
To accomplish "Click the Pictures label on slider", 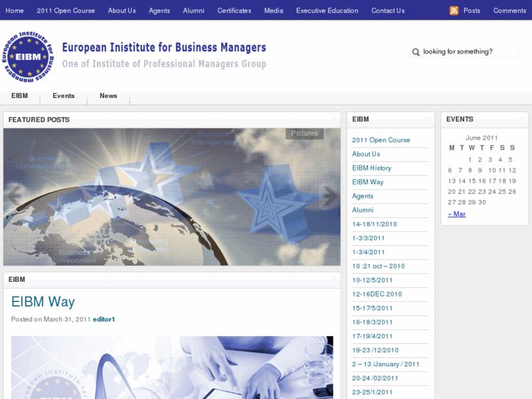I will [304, 133].
